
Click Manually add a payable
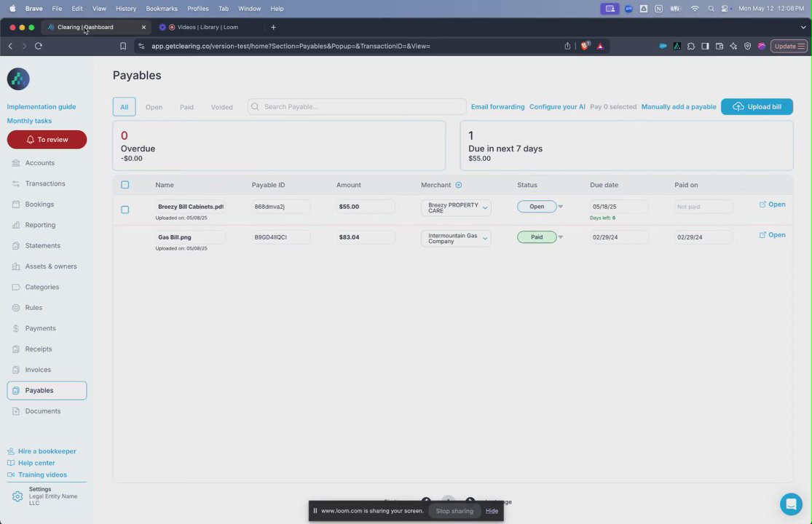pos(679,106)
